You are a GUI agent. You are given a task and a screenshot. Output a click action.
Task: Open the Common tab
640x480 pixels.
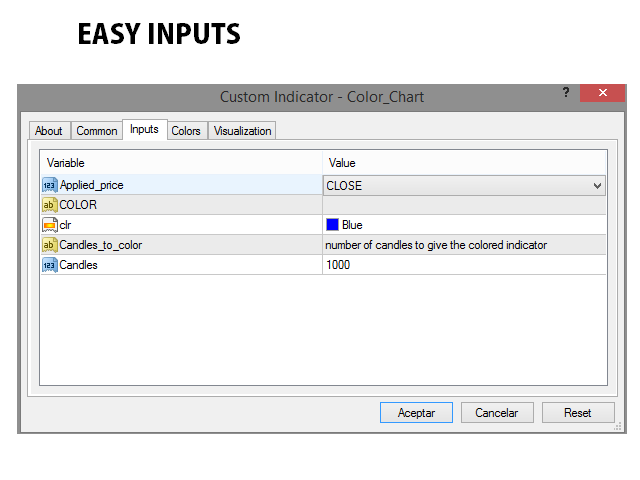[x=97, y=131]
